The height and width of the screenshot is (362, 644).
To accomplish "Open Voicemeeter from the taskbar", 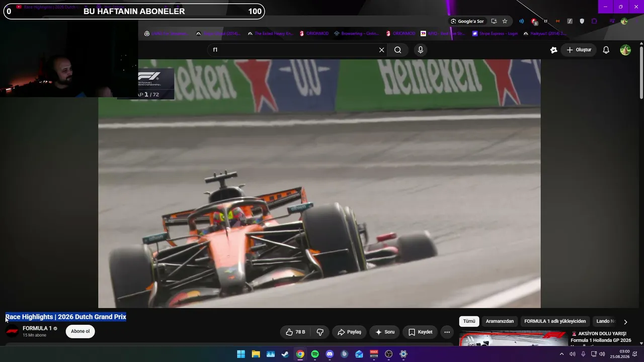I will [374, 354].
